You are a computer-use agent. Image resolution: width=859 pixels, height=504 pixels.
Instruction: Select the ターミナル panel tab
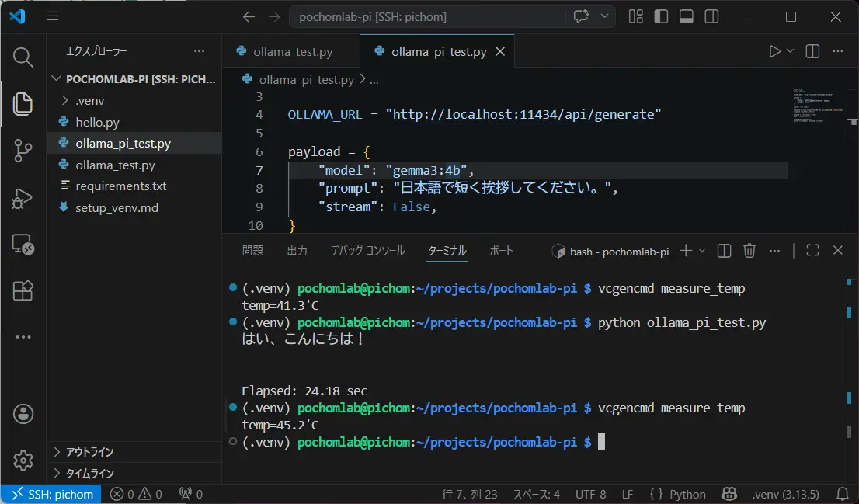447,250
